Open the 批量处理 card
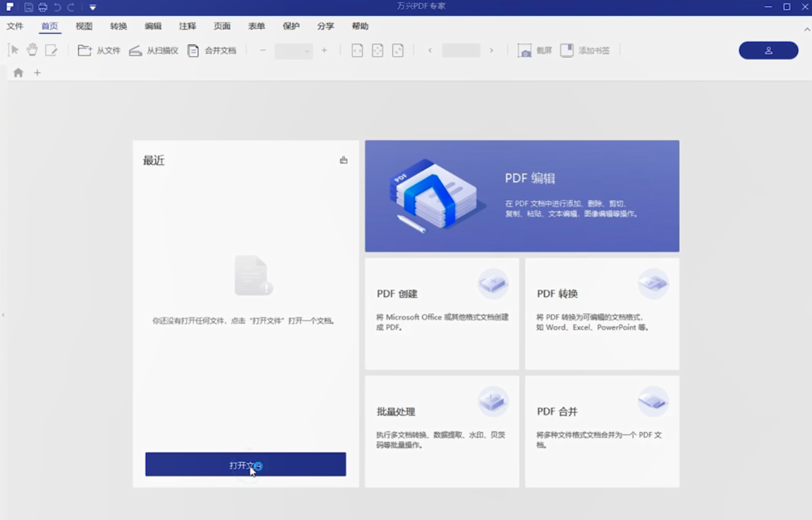The width and height of the screenshot is (812, 520). pos(442,431)
